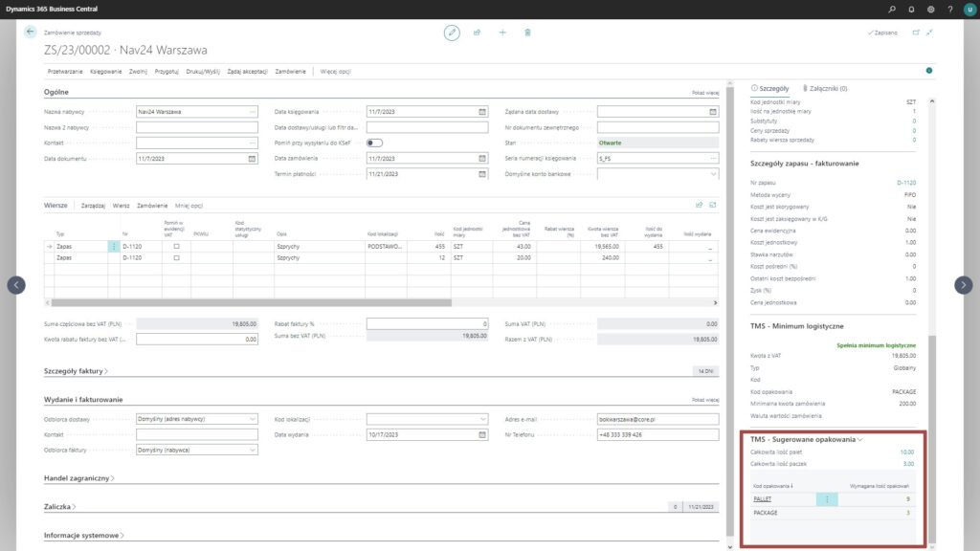Open Domyślne konto bankowe dropdown
The height and width of the screenshot is (551, 980).
point(712,174)
